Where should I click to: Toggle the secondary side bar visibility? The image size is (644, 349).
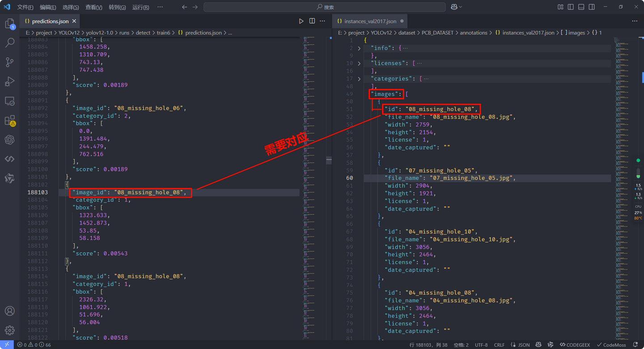pyautogui.click(x=592, y=7)
